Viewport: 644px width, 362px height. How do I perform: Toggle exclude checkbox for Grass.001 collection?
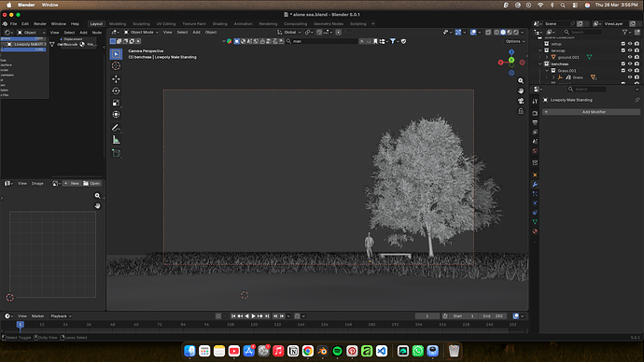(x=623, y=71)
